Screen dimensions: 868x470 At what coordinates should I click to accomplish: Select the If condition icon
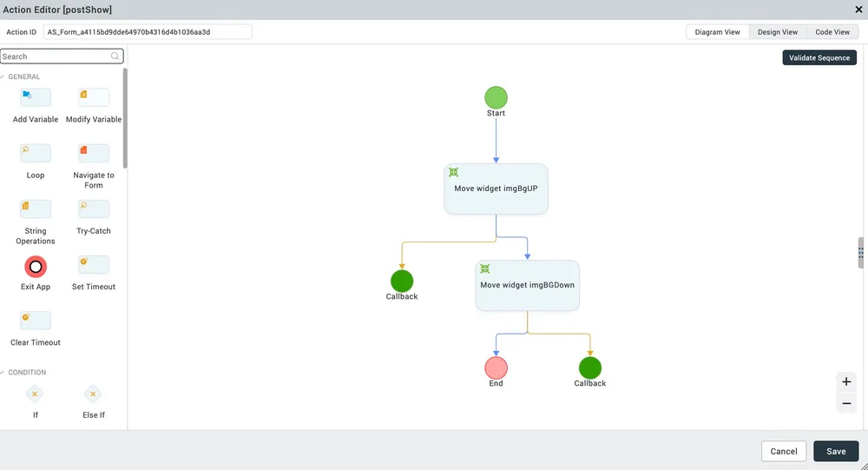[x=36, y=394]
